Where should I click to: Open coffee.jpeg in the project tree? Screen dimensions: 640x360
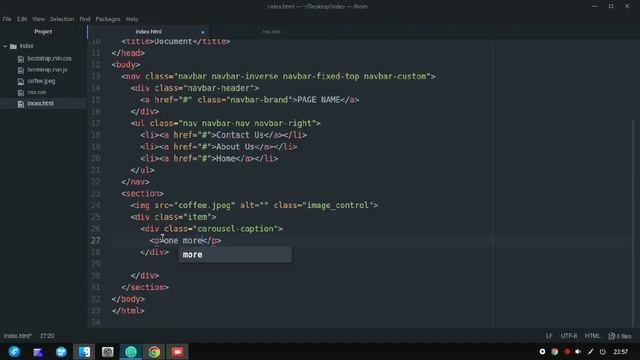pos(41,81)
